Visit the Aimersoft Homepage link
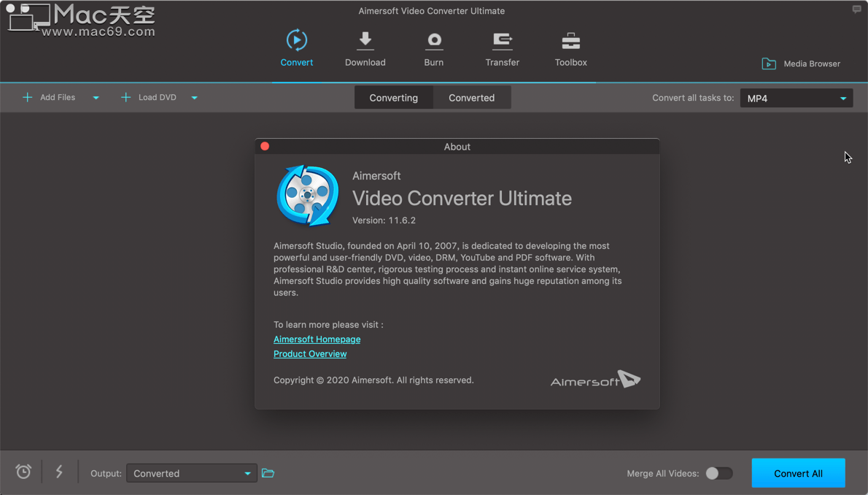Viewport: 868px width, 495px height. pos(317,339)
